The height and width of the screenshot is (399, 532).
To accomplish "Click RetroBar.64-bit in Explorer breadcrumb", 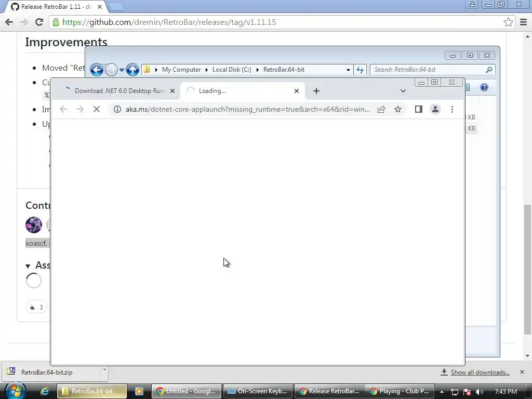I will (x=284, y=70).
